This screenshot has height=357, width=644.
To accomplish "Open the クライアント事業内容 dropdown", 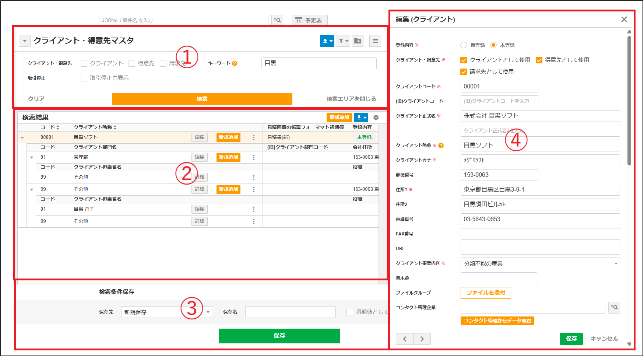I will tap(540, 263).
